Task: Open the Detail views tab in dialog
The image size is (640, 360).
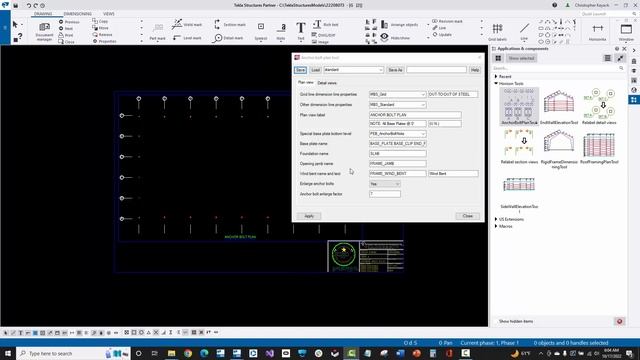Action: pyautogui.click(x=327, y=83)
